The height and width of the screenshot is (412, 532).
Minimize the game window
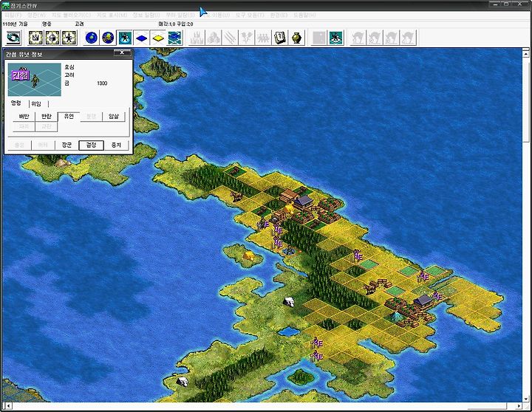click(495, 4)
